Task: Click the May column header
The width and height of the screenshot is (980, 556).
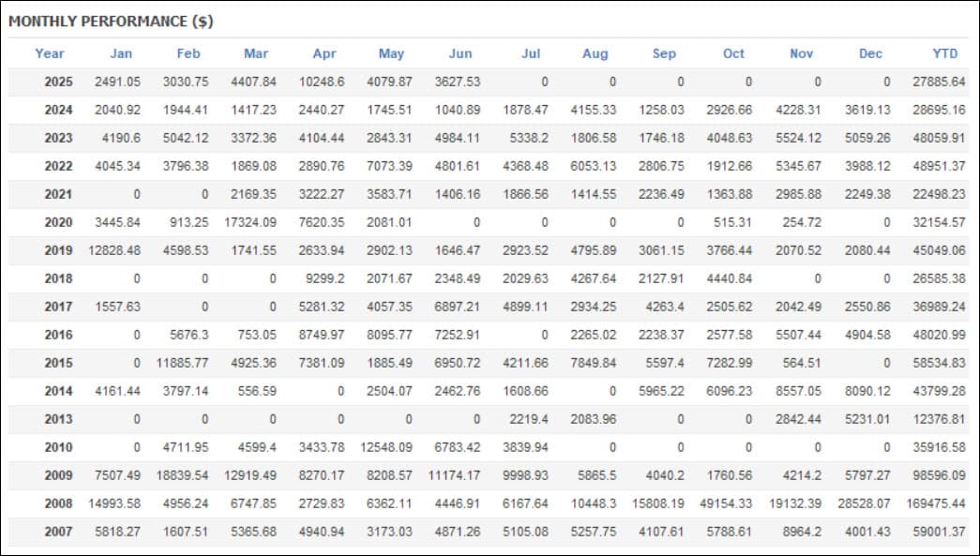Action: [391, 53]
